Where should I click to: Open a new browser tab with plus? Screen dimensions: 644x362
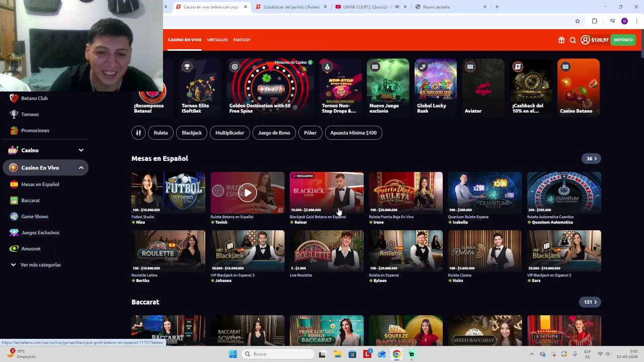pos(497,7)
